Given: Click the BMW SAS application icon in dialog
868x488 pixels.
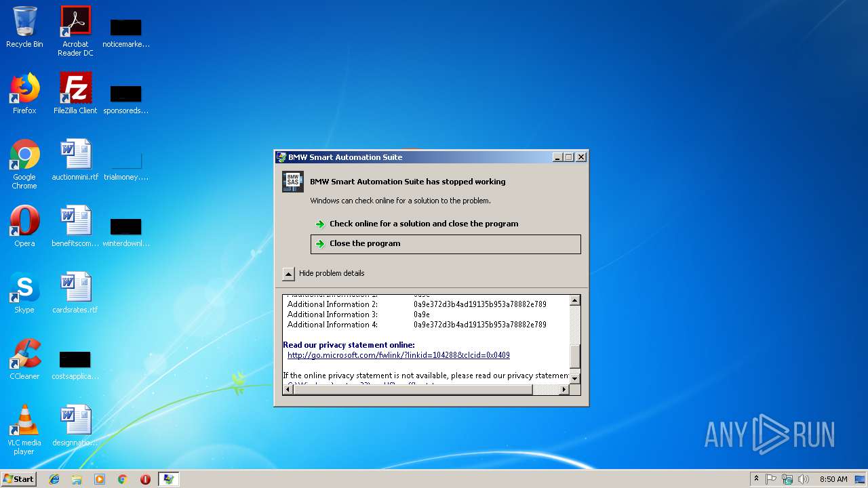Looking at the screenshot, I should [293, 182].
